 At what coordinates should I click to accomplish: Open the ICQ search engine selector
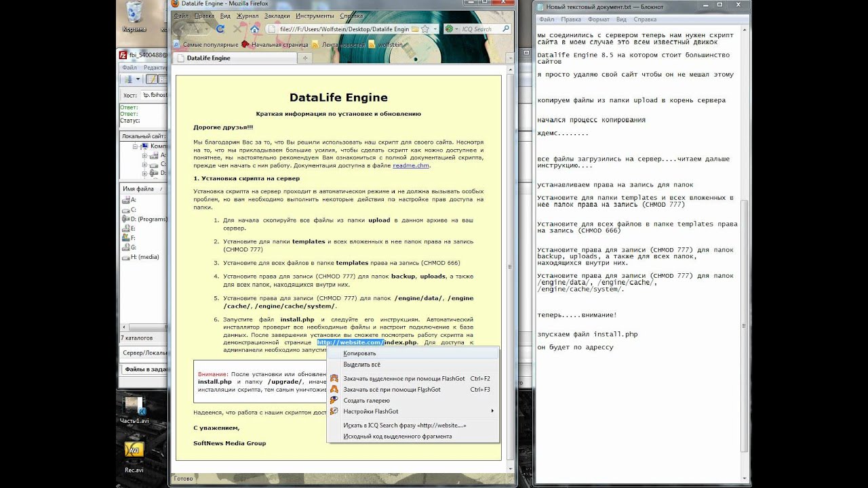[451, 29]
